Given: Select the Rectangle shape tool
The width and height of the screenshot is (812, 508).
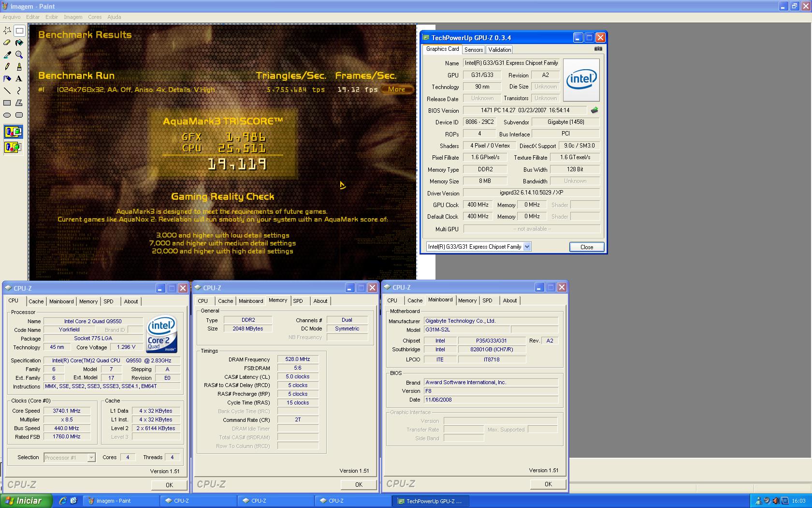Looking at the screenshot, I should point(7,103).
